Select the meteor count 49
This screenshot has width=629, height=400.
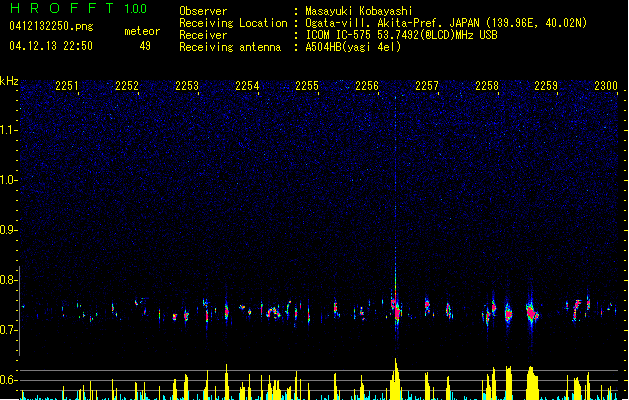[x=145, y=46]
